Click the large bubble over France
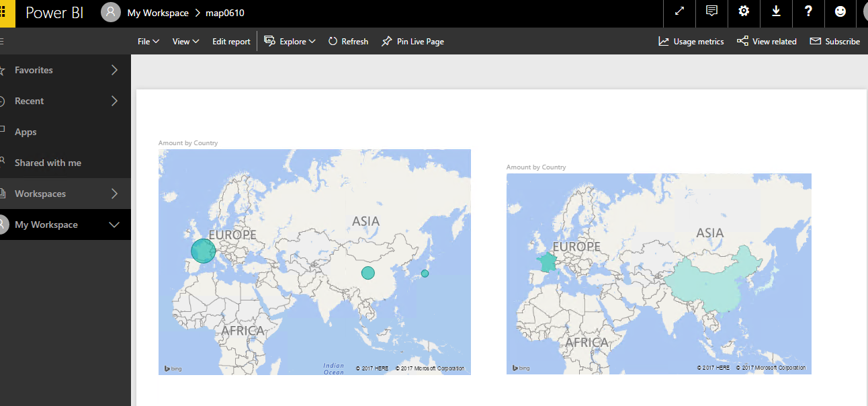 point(203,251)
